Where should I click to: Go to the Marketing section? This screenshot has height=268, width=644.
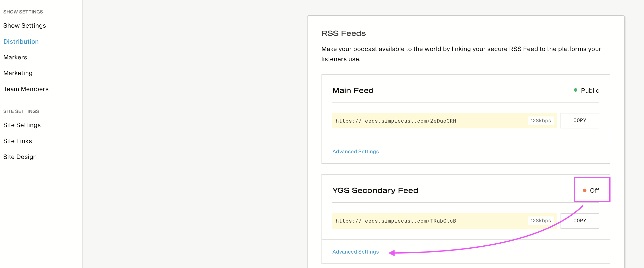pos(18,73)
